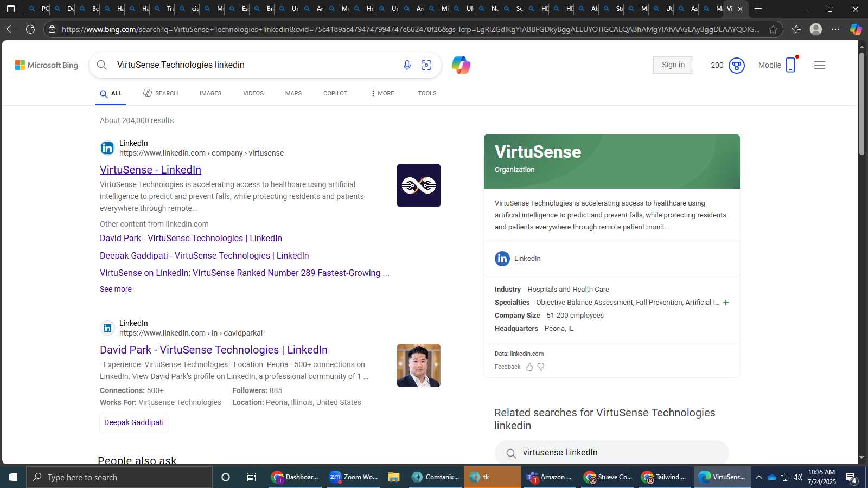Switch to the MAPS tab

point(293,93)
